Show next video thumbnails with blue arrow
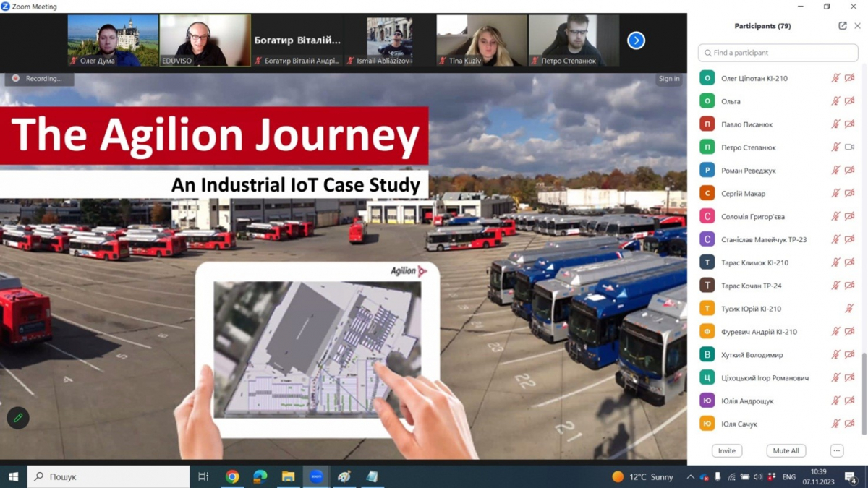 click(636, 40)
